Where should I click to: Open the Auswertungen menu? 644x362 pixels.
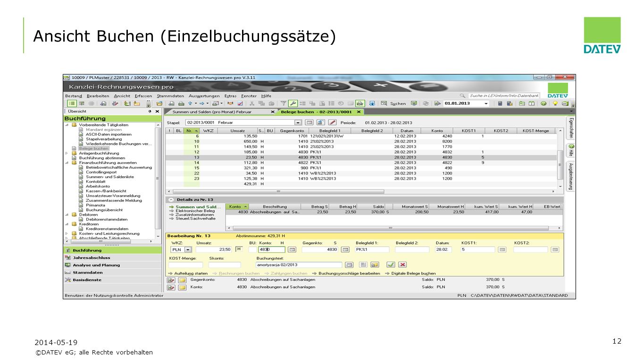coord(204,96)
